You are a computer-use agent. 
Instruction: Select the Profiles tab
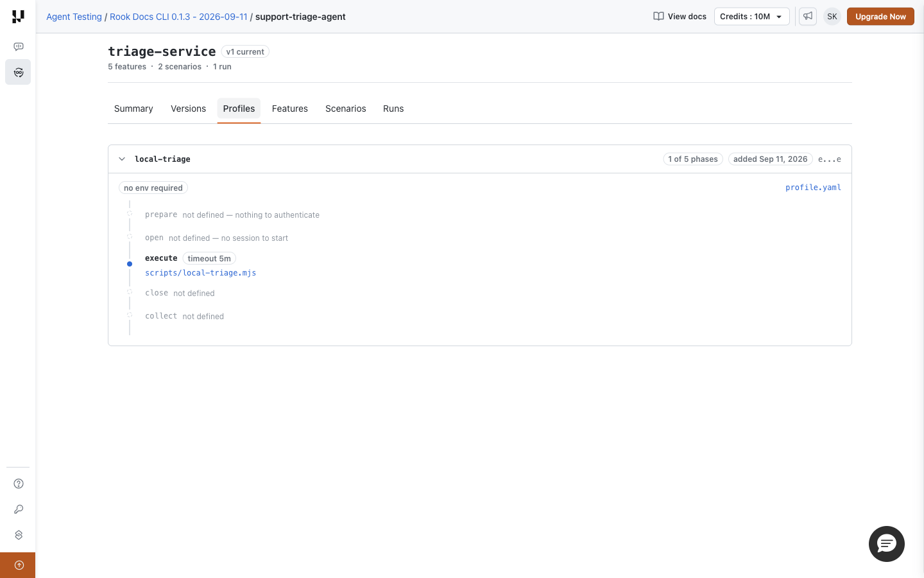pyautogui.click(x=239, y=109)
